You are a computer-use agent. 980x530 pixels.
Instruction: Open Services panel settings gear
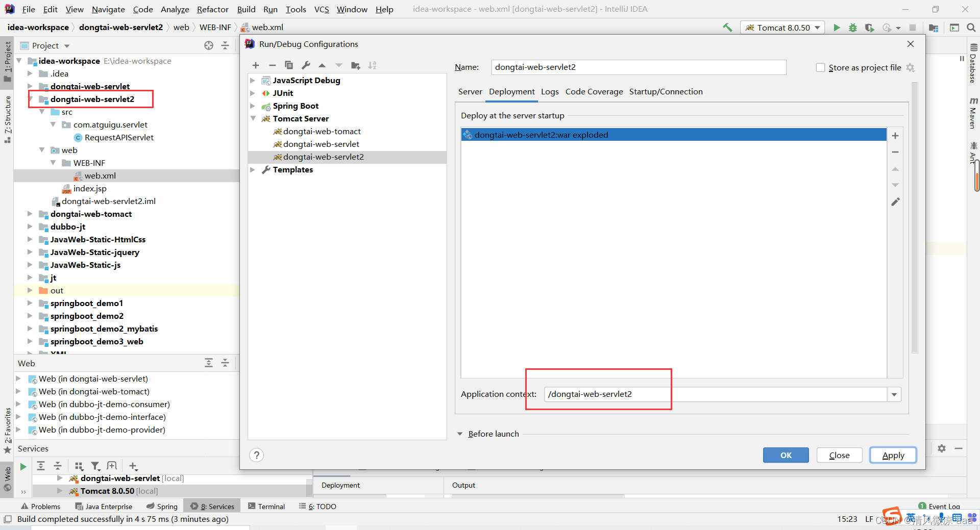click(942, 448)
